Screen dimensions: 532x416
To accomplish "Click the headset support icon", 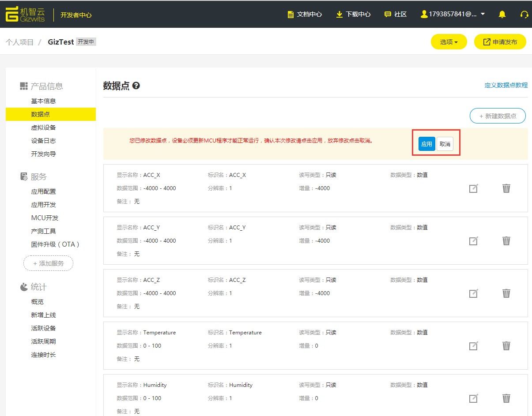I will coord(524,14).
